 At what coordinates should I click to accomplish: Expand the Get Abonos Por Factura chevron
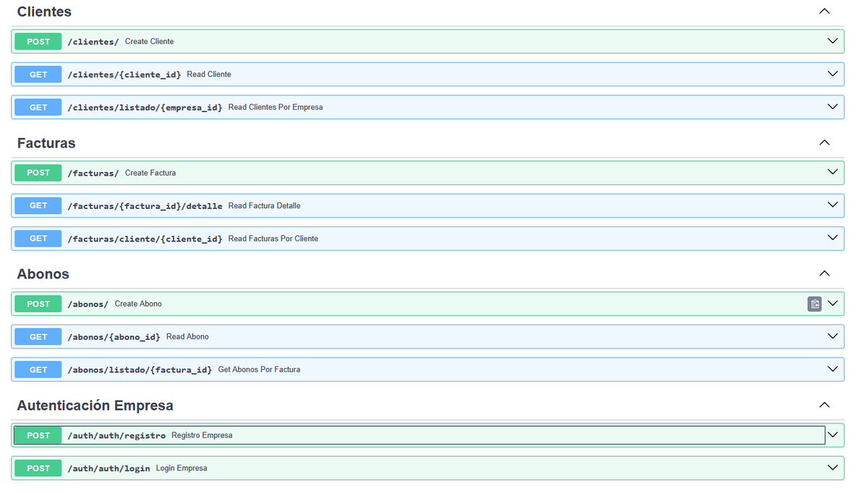833,369
